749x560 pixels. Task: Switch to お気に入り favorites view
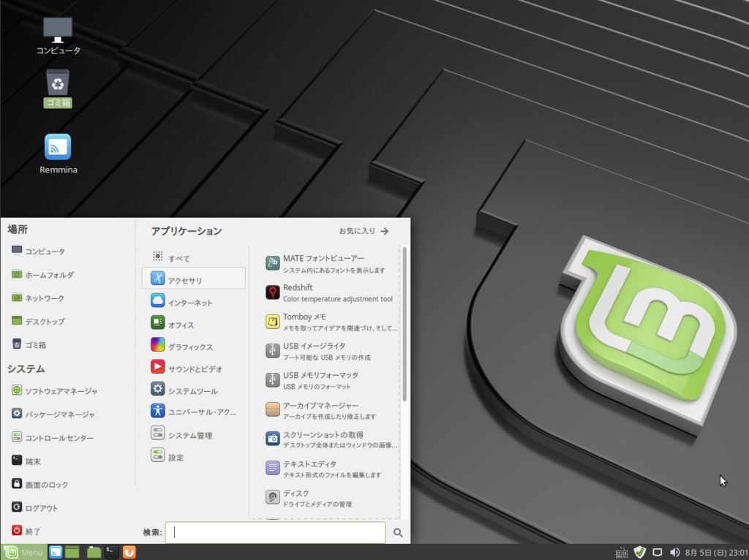364,231
